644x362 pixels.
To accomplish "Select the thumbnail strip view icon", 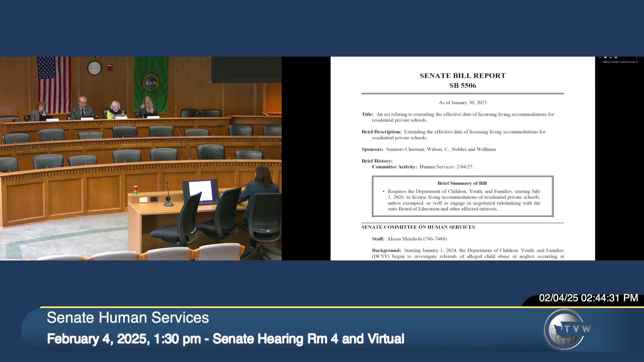I will (x=610, y=57).
